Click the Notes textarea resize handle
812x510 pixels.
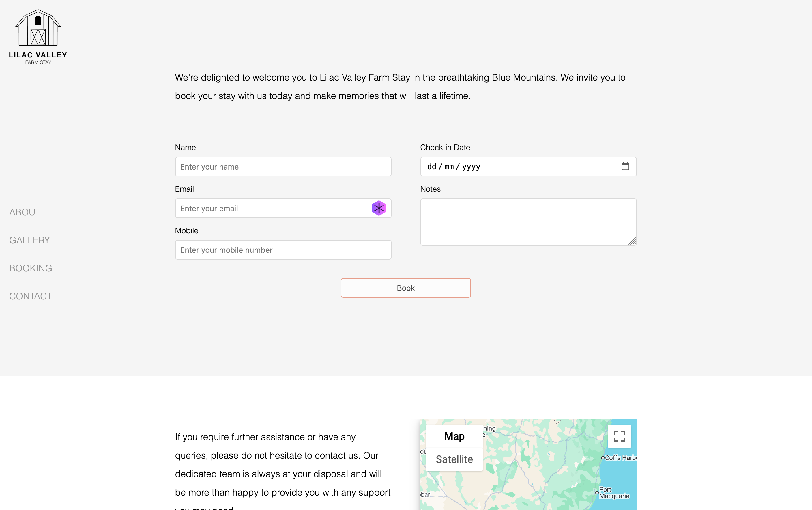pos(632,241)
